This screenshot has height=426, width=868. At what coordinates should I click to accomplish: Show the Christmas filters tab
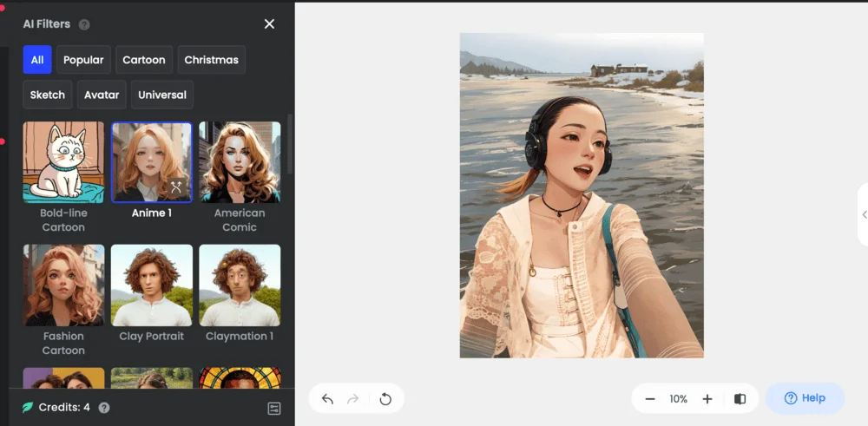[x=211, y=60]
